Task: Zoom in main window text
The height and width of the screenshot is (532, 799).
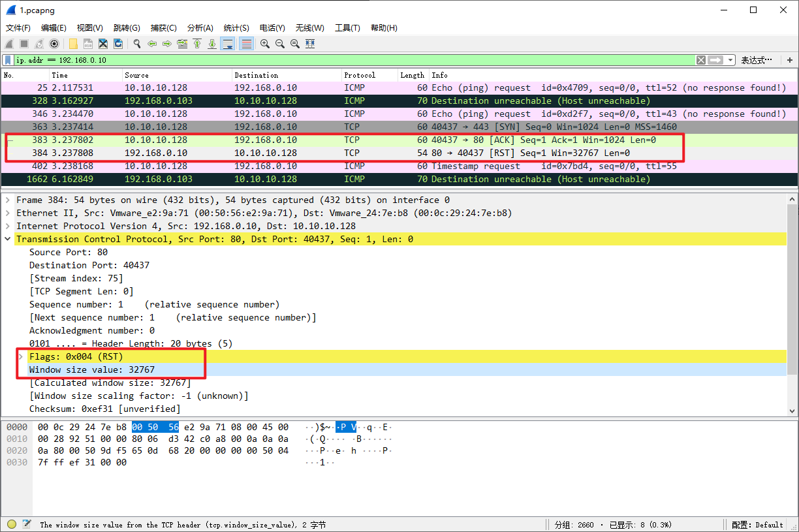Action: (265, 44)
